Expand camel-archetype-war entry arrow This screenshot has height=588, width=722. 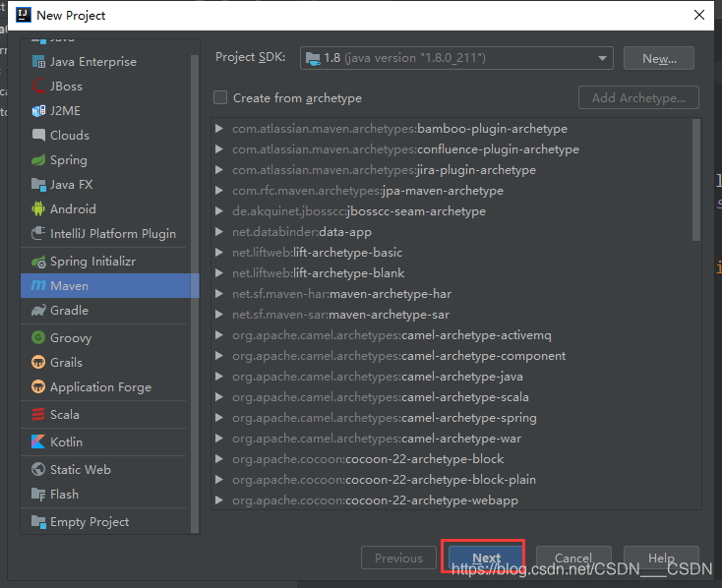[219, 439]
